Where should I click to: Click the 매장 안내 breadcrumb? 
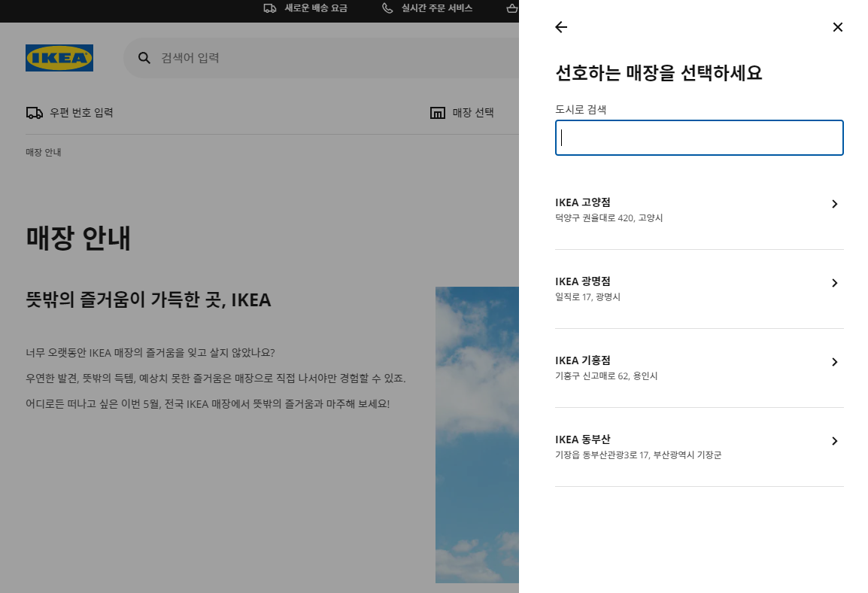click(x=43, y=152)
